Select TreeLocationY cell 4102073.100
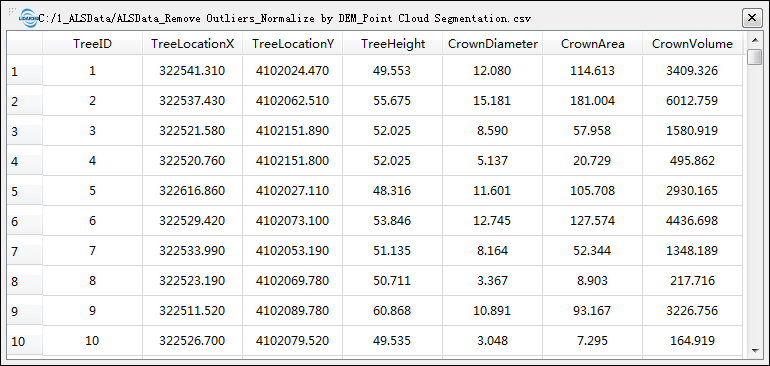The width and height of the screenshot is (770, 366). click(293, 221)
